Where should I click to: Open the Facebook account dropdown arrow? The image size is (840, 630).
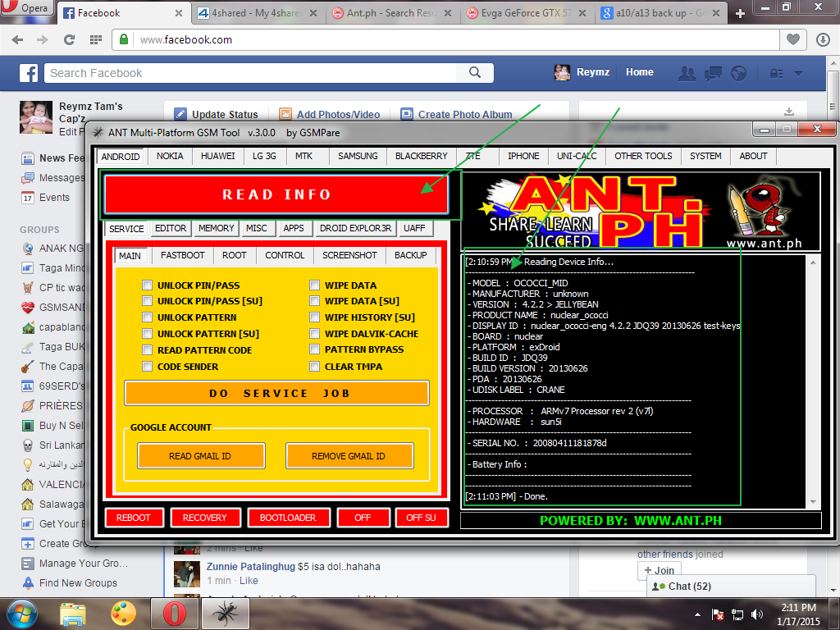click(798, 73)
